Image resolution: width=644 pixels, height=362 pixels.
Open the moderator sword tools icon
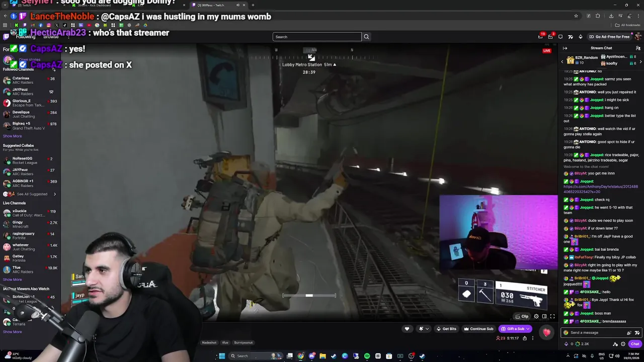coord(615,344)
